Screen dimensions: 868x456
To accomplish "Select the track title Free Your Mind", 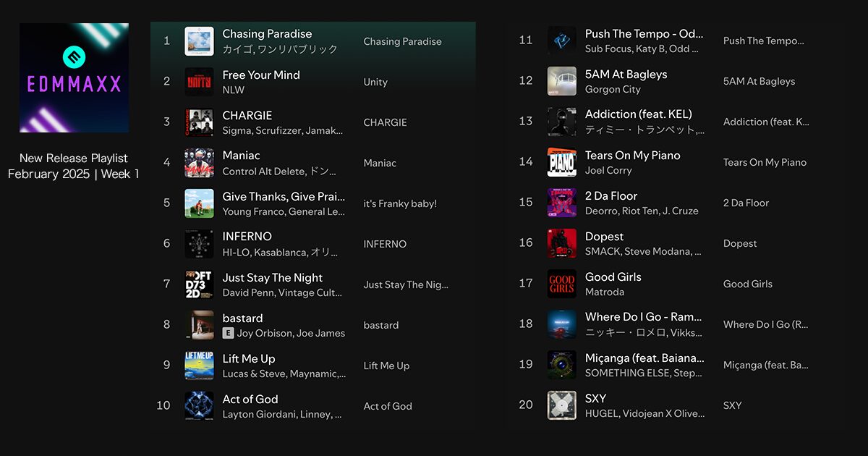I will point(261,75).
